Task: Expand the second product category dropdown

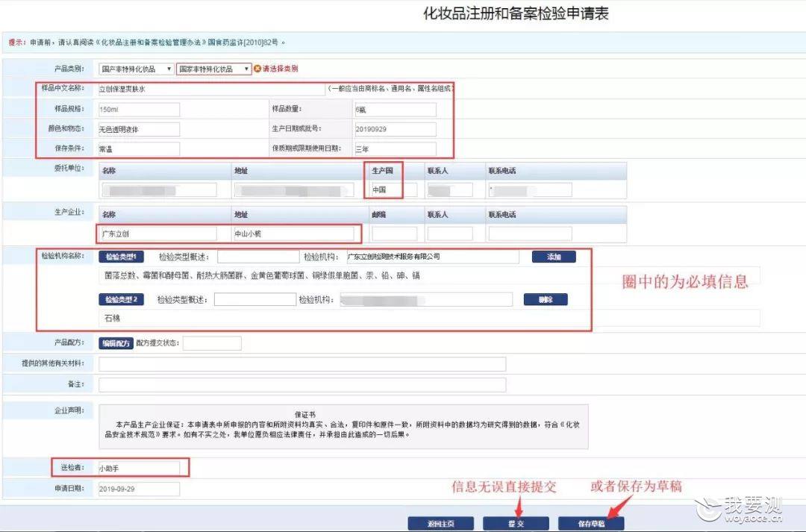Action: (214, 69)
